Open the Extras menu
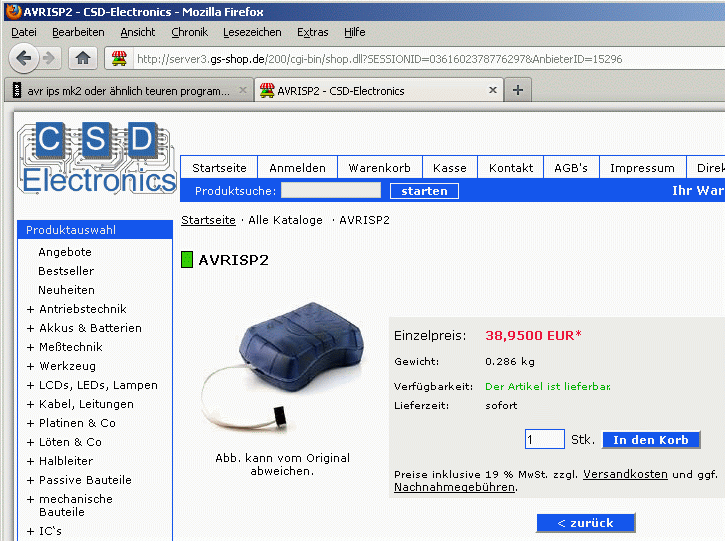This screenshot has width=725, height=541. [313, 32]
